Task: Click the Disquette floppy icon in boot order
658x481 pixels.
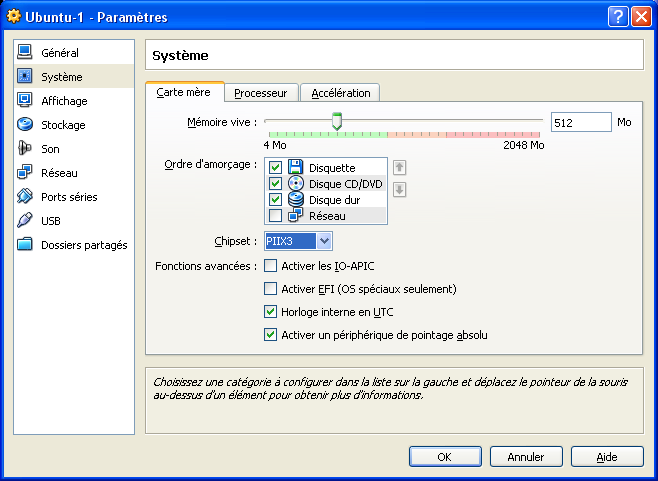Action: click(295, 167)
